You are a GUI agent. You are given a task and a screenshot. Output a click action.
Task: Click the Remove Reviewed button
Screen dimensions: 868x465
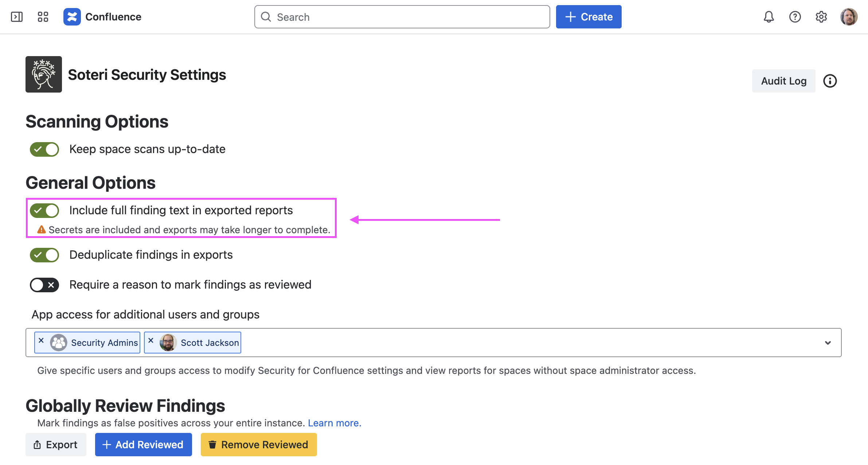(x=258, y=445)
